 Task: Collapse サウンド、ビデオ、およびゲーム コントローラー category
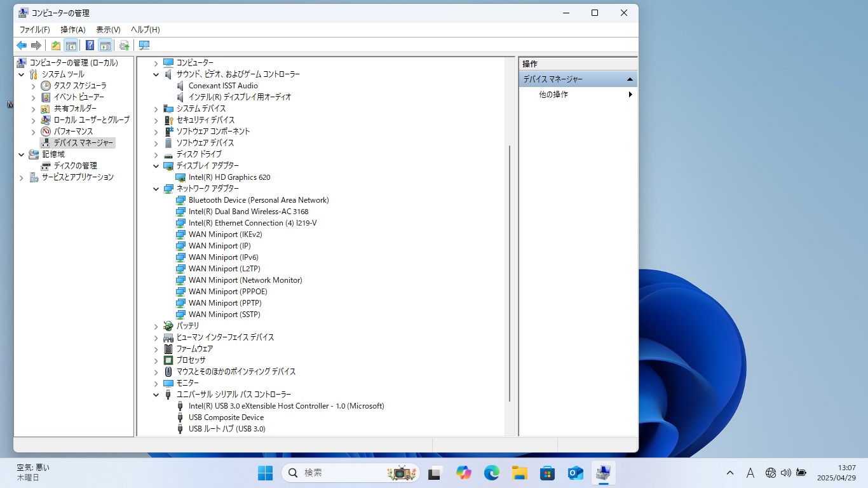point(156,74)
